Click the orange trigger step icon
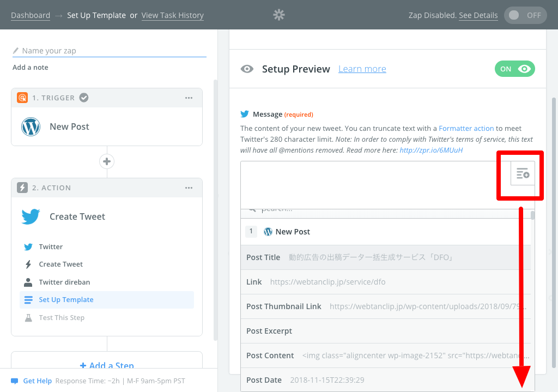Image resolution: width=558 pixels, height=392 pixels. click(22, 98)
